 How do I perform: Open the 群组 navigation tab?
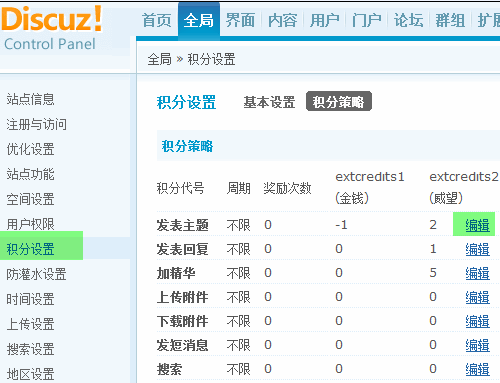[x=450, y=20]
